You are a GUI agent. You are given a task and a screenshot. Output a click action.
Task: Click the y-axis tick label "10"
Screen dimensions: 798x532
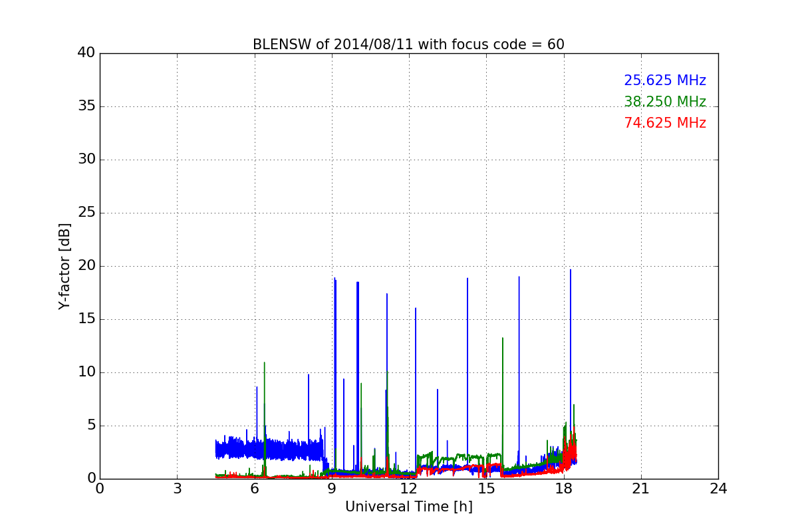click(86, 372)
